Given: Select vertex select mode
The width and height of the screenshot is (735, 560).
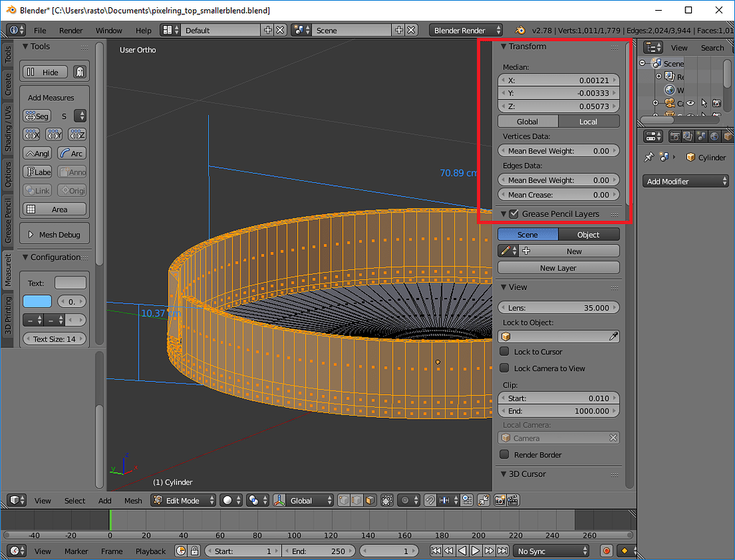Looking at the screenshot, I should click(x=344, y=500).
